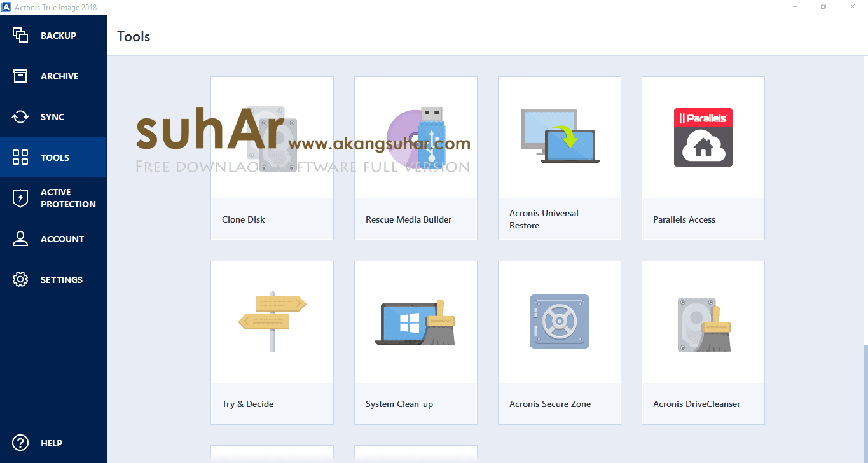The image size is (868, 463).
Task: Open the Acronis Secure Zone label
Action: pos(550,404)
